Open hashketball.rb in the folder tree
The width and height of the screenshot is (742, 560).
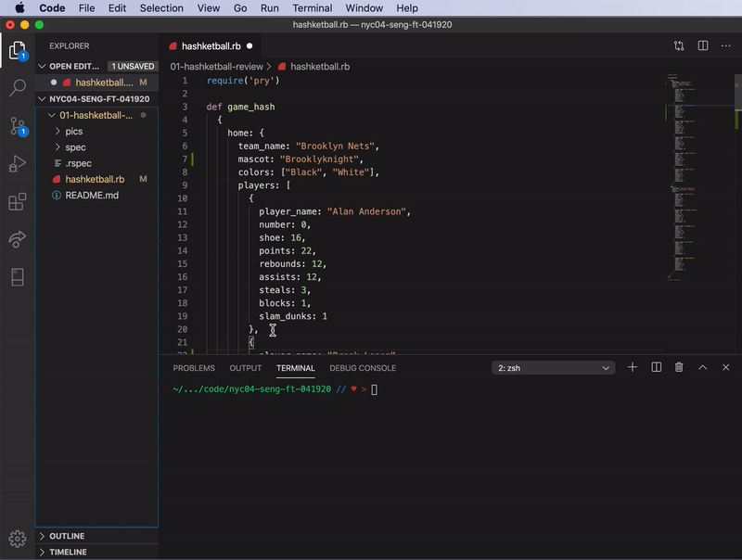(96, 179)
